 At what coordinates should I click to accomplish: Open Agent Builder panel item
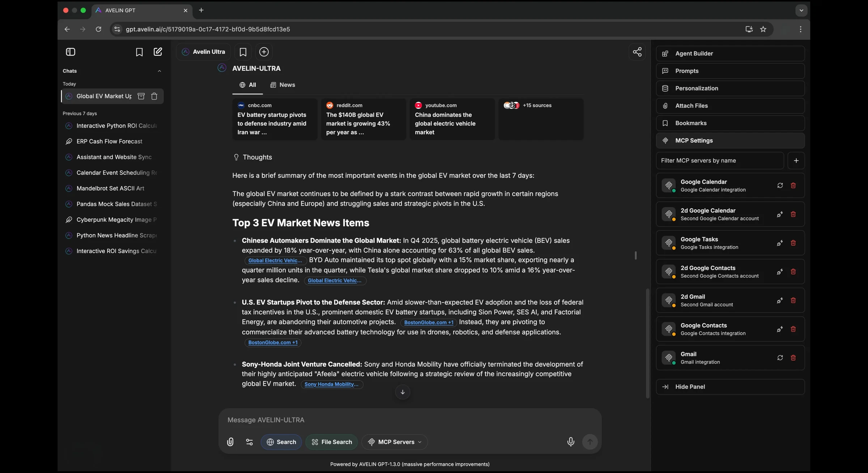pyautogui.click(x=730, y=54)
